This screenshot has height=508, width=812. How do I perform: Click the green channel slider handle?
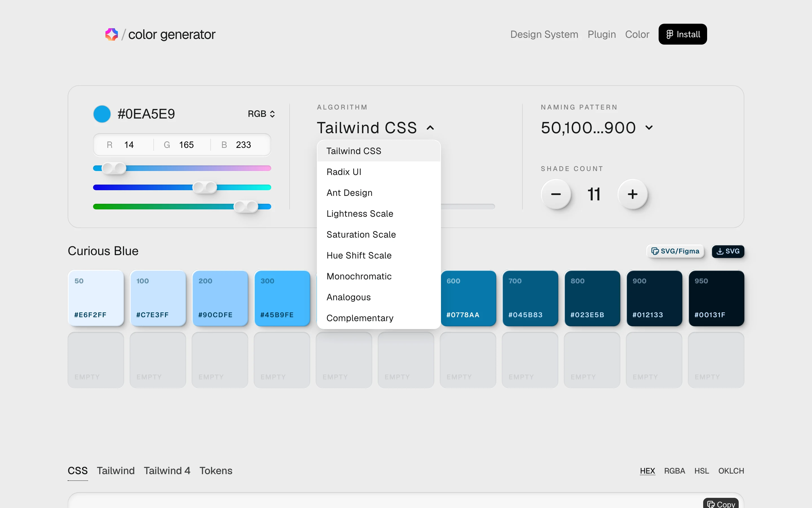(x=205, y=187)
